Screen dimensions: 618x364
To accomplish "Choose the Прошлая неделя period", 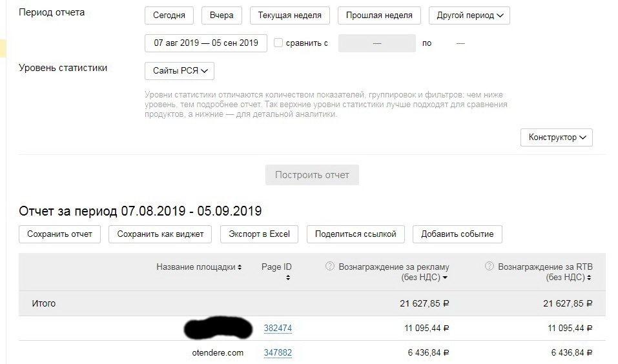I will [x=379, y=15].
